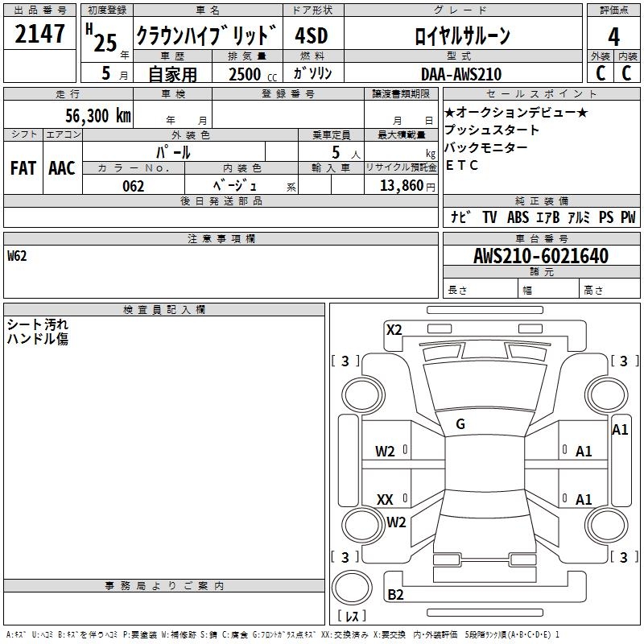Screen dimensions: 644x644
Task: Select the grade ロイヤルサルーン
Action: pyautogui.click(x=461, y=36)
